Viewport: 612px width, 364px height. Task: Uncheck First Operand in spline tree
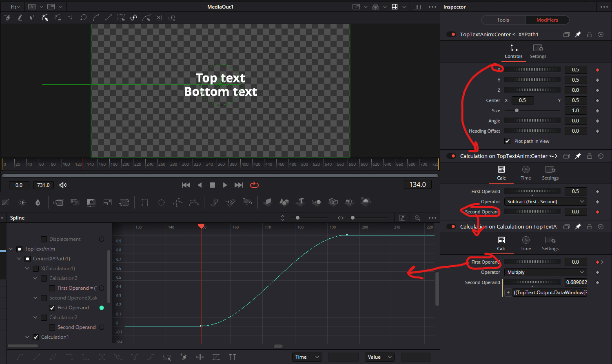pyautogui.click(x=52, y=308)
